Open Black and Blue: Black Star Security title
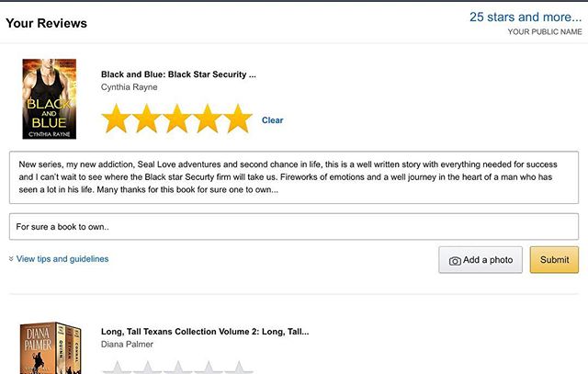 coord(178,74)
